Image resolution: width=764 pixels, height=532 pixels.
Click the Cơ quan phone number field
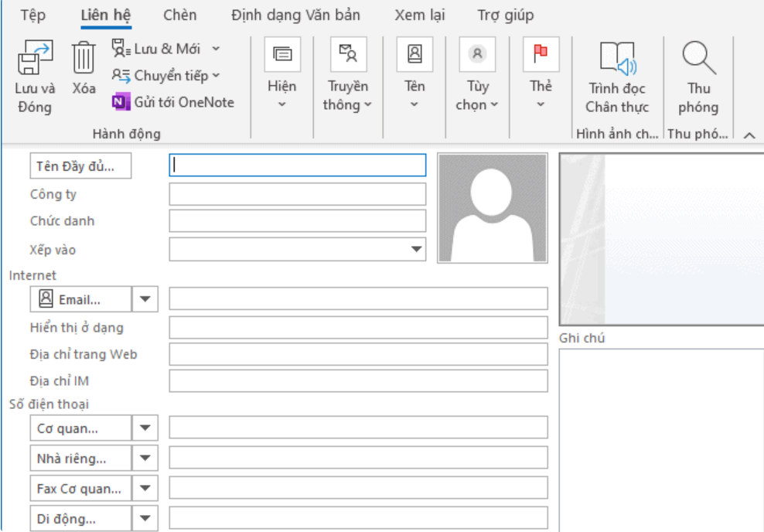click(x=359, y=428)
